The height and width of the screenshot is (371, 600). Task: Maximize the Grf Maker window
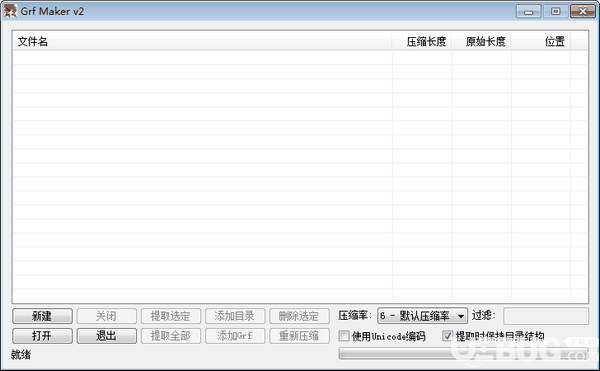pyautogui.click(x=555, y=11)
